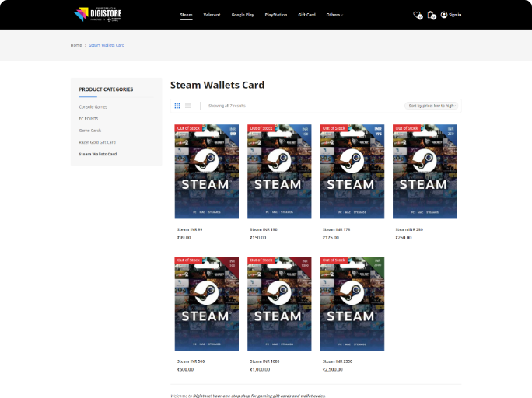
Task: Click the ₹2,500.00 price
Action: 333,369
